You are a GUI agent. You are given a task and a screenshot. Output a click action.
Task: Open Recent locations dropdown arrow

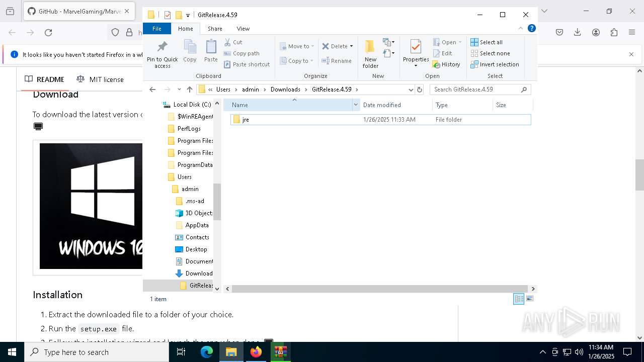pyautogui.click(x=179, y=89)
